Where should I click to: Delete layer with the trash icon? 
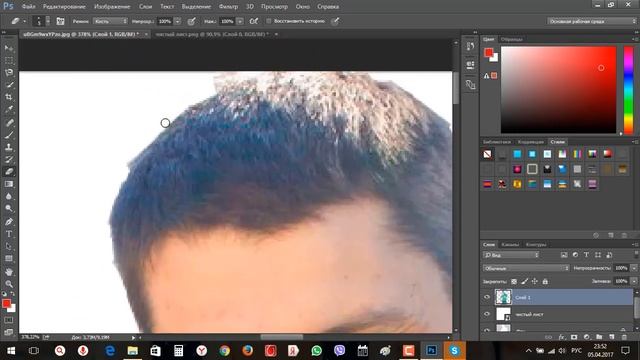(624, 337)
